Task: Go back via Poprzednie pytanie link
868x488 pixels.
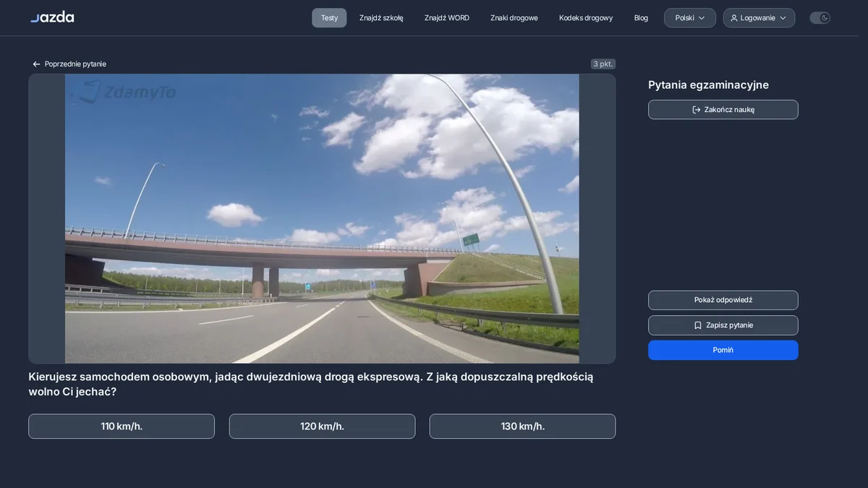Action: pyautogui.click(x=69, y=64)
